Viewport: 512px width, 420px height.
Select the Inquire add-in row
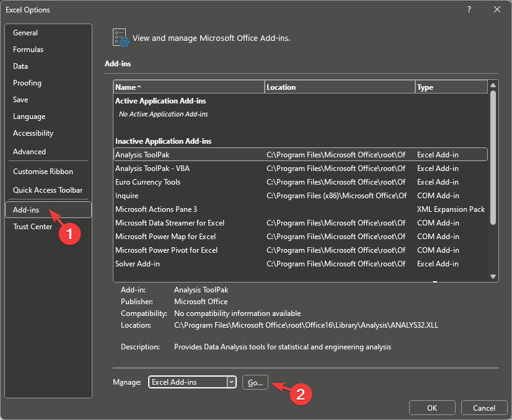(301, 196)
